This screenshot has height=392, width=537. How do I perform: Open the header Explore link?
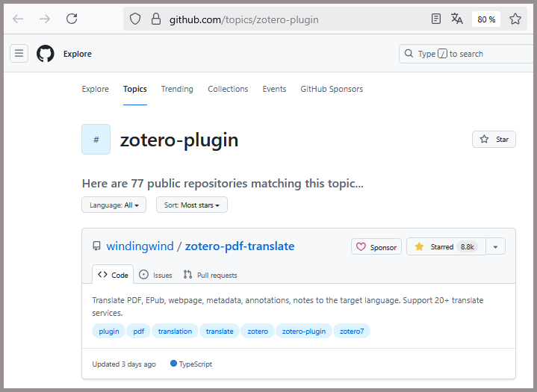(78, 54)
